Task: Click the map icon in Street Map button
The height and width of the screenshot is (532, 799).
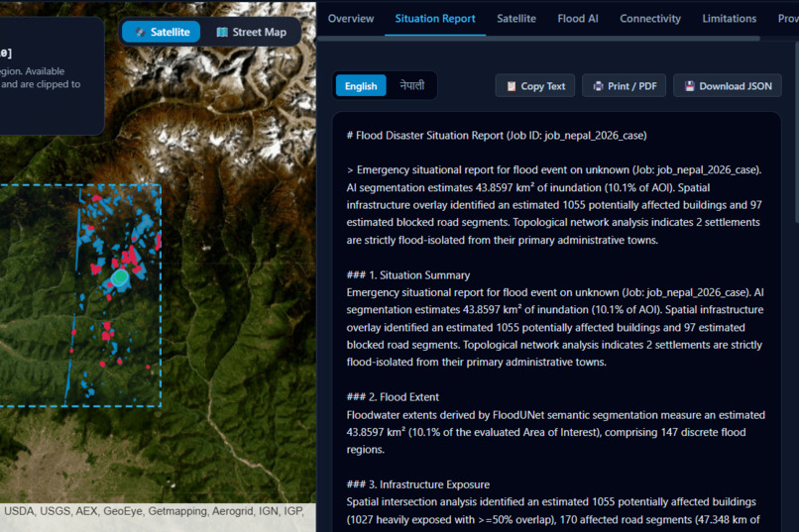Action: (x=222, y=32)
